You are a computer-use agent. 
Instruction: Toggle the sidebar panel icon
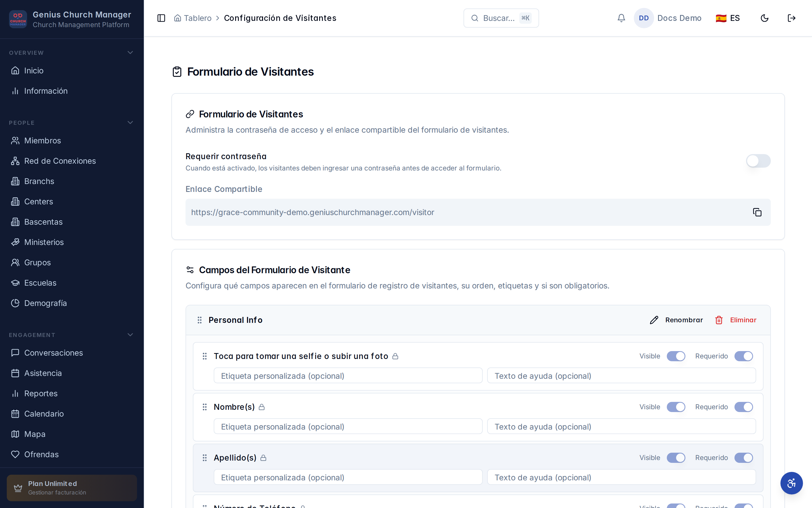pyautogui.click(x=161, y=18)
